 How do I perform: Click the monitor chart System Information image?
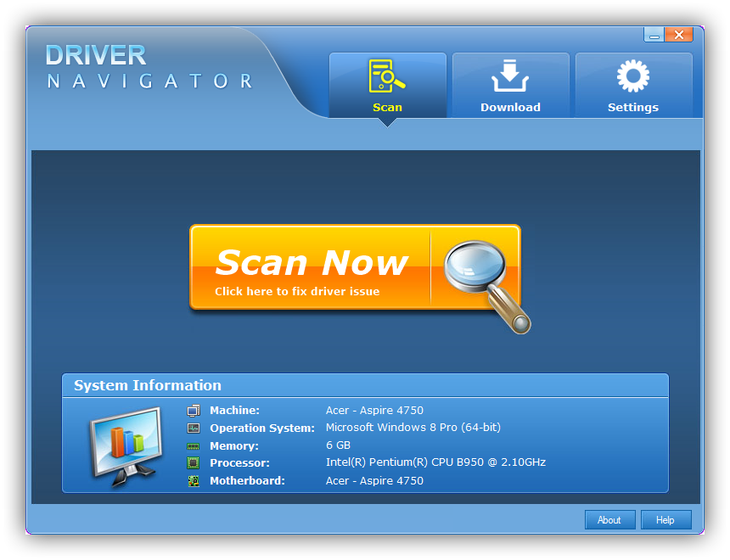coord(126,446)
